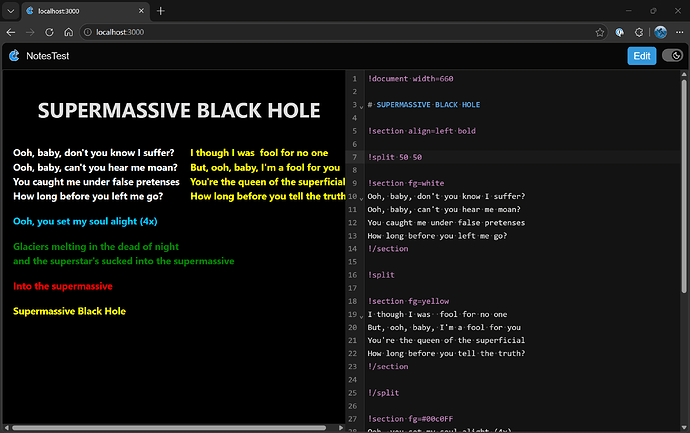Click editor line 'You caught me under false pretenses'
Viewport: 690px width, 433px height.
[446, 223]
